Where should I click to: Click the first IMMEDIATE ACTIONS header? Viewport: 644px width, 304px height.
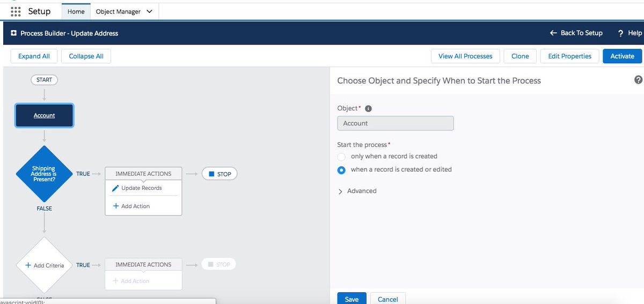coord(143,174)
